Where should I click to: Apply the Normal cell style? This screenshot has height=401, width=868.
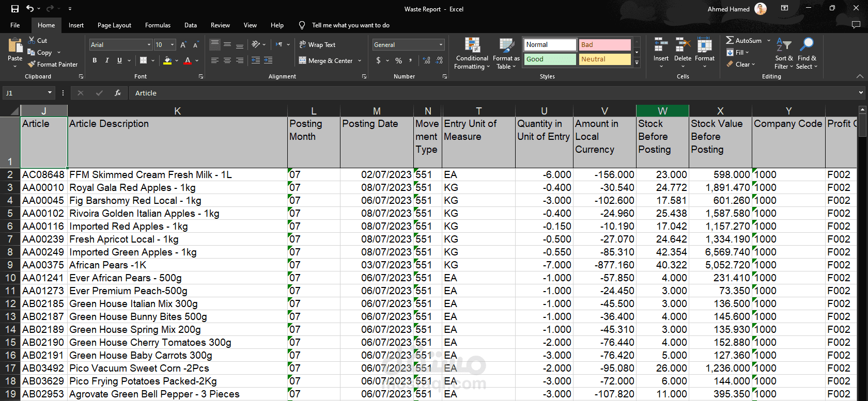tap(550, 45)
